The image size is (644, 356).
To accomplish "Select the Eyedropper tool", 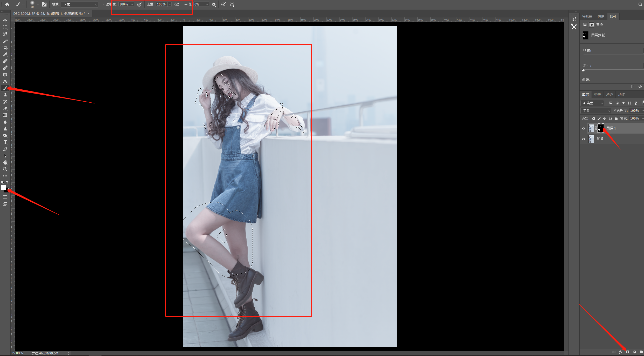I will [5, 54].
